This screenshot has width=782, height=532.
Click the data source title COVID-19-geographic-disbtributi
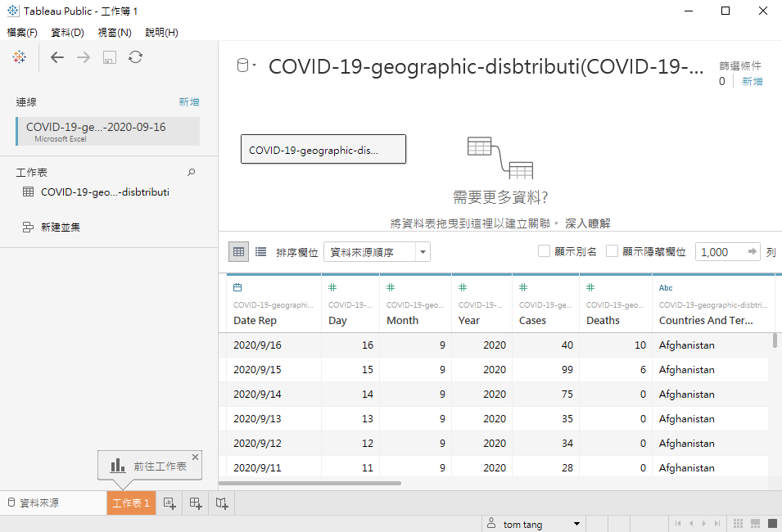[486, 66]
